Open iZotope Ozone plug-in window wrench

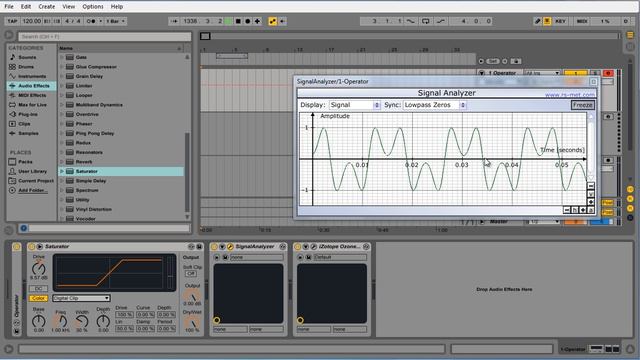[313, 247]
